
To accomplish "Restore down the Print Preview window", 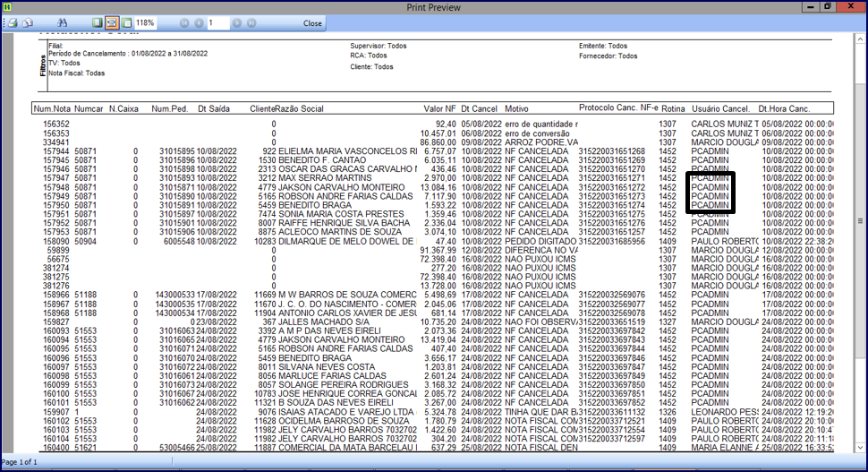I will 827,6.
